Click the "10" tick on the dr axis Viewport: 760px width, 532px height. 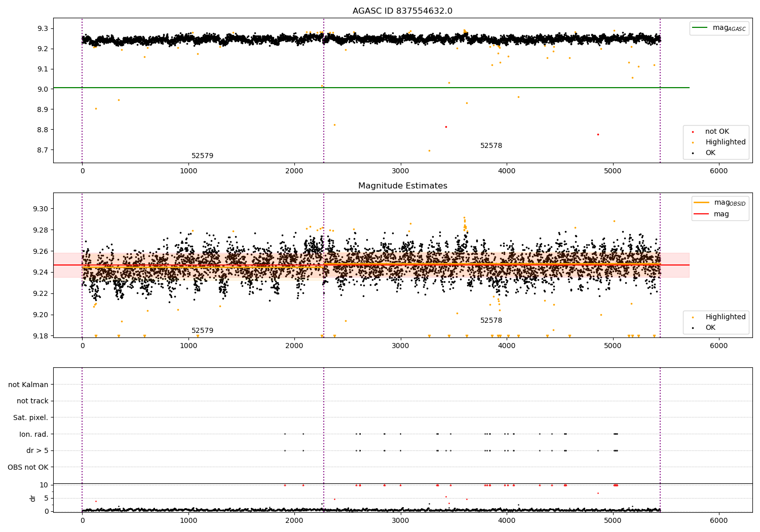[44, 485]
